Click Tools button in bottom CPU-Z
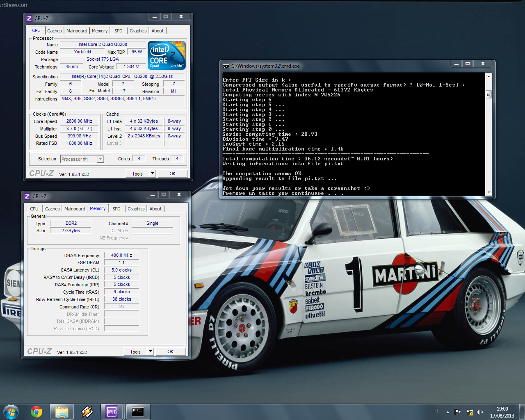 tap(135, 352)
